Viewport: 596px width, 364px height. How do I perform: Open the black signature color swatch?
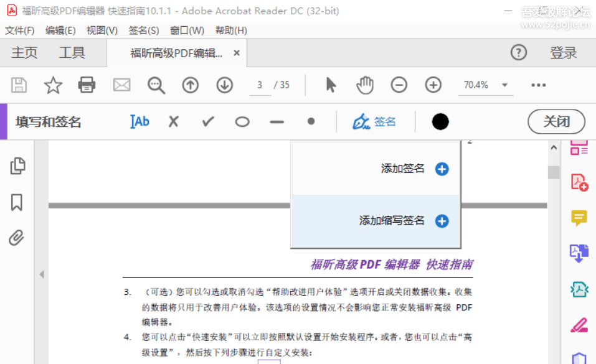[440, 121]
